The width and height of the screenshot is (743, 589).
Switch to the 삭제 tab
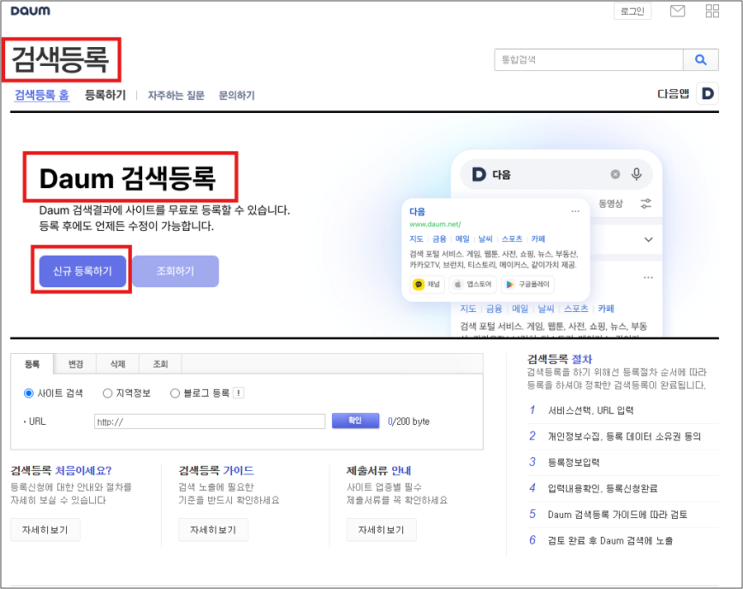[118, 364]
